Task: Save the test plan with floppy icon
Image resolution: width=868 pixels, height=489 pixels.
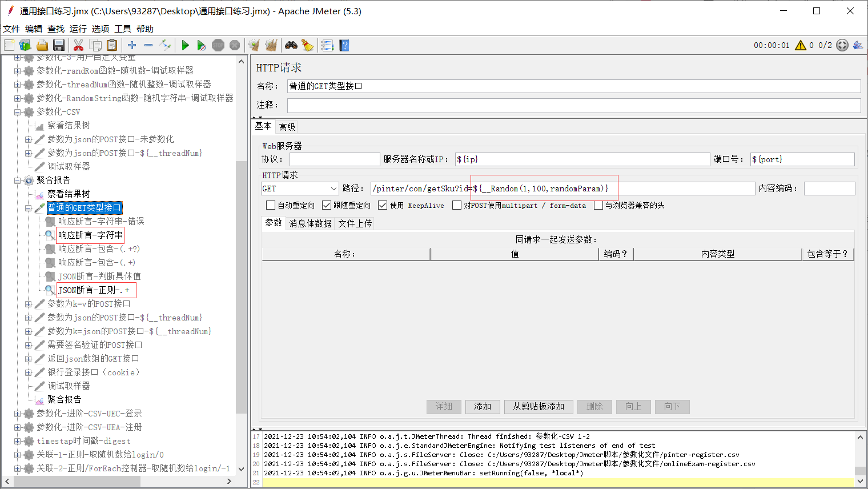Action: coord(58,45)
